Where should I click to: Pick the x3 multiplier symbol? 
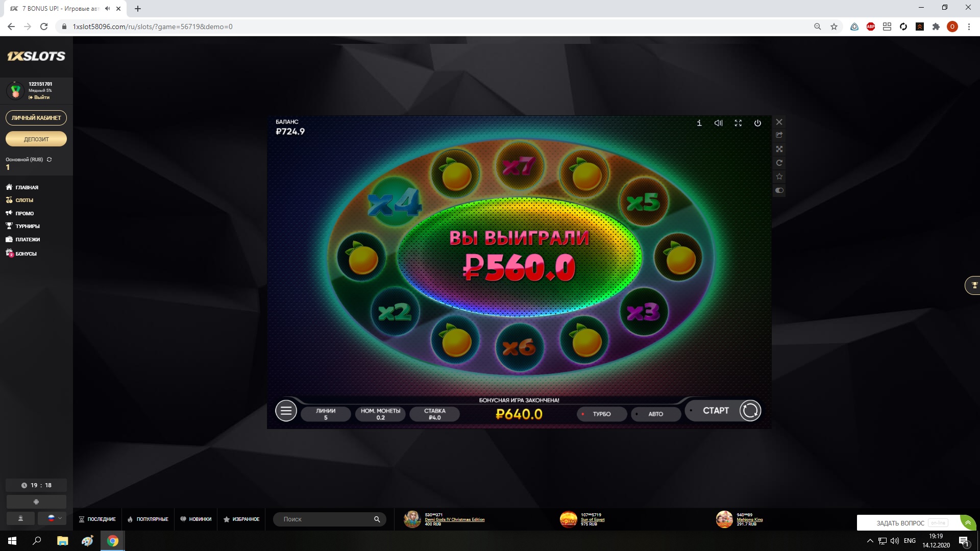(x=644, y=312)
